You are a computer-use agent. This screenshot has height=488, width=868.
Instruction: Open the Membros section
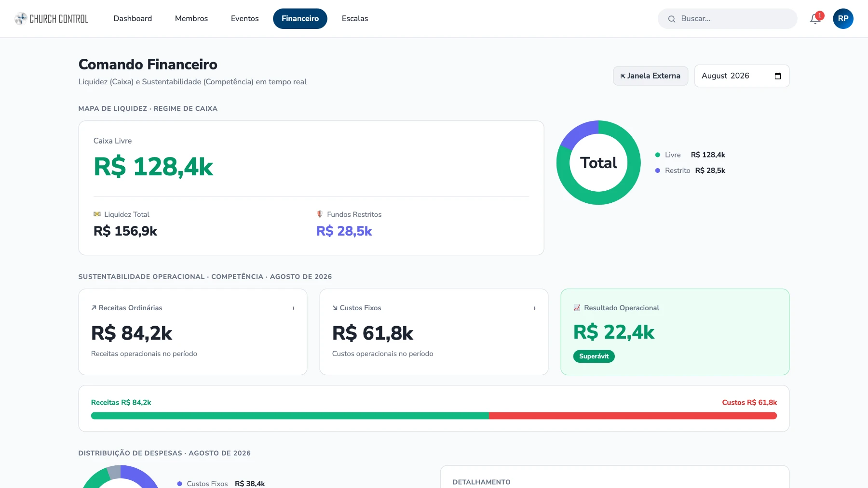[x=191, y=19]
